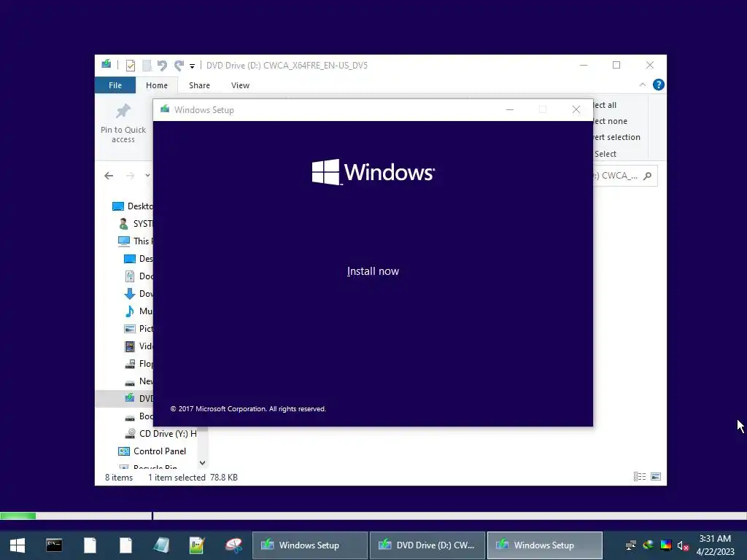Viewport: 747px width, 560px height.
Task: Select SYSTEM user in navigation tree
Action: 135,224
